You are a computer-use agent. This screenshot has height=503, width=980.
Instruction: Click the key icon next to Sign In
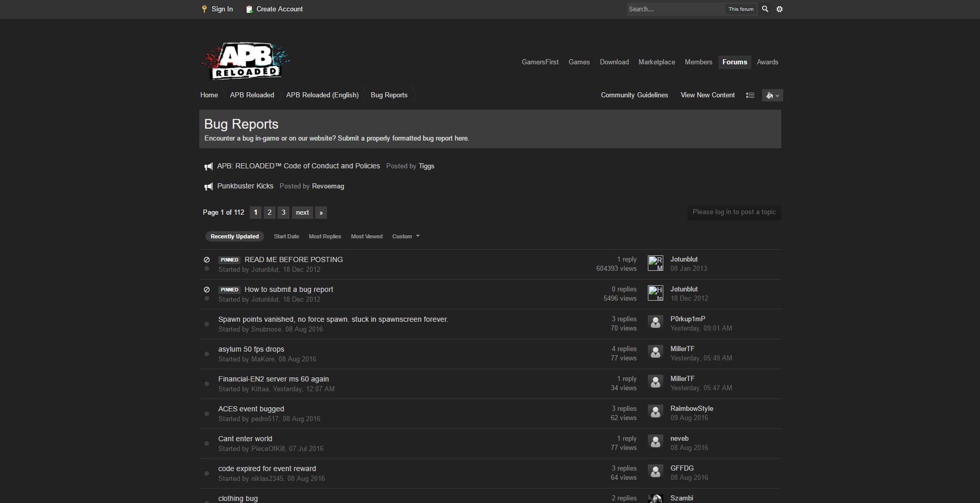coord(203,9)
